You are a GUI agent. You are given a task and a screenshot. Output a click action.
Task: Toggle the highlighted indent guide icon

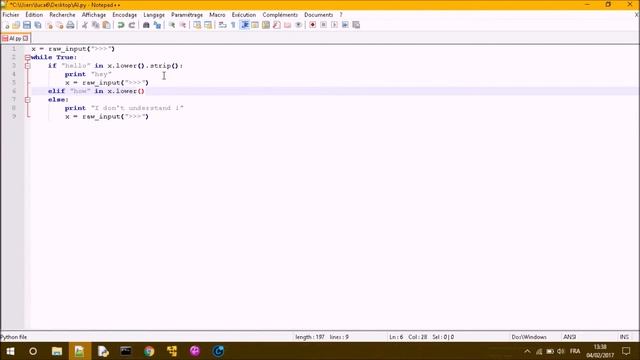coord(244,25)
